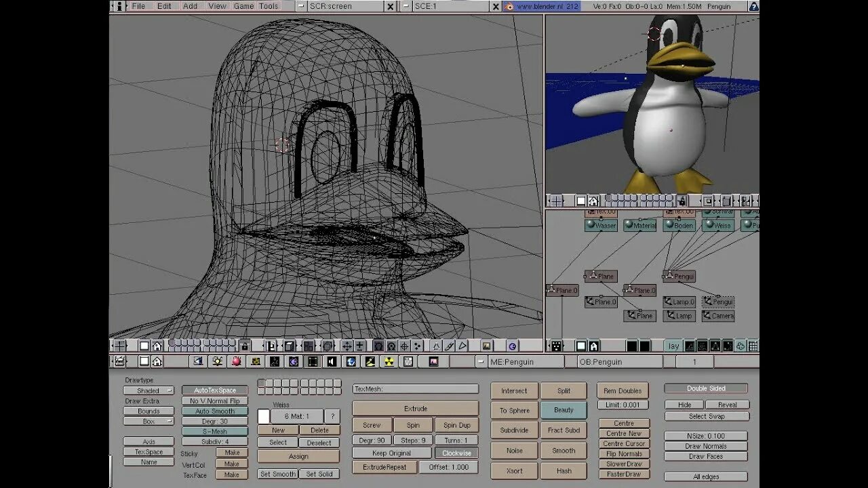
Task: Click the white Weiss material color swatch
Action: click(x=263, y=416)
